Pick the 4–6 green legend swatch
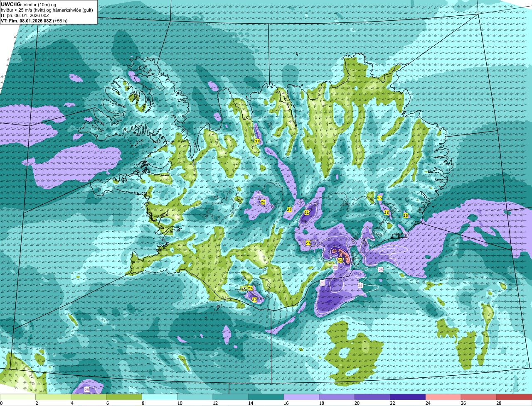532x406 pixels. click(x=89, y=397)
